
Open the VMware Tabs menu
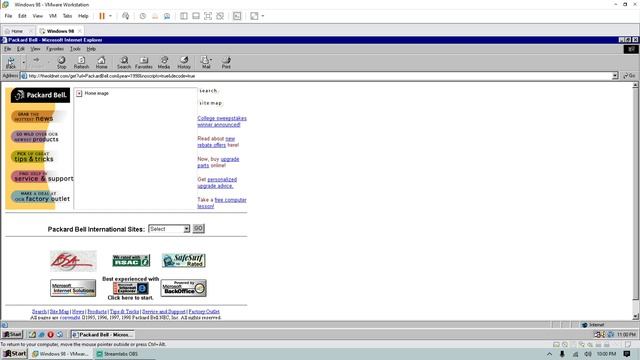pos(67,16)
